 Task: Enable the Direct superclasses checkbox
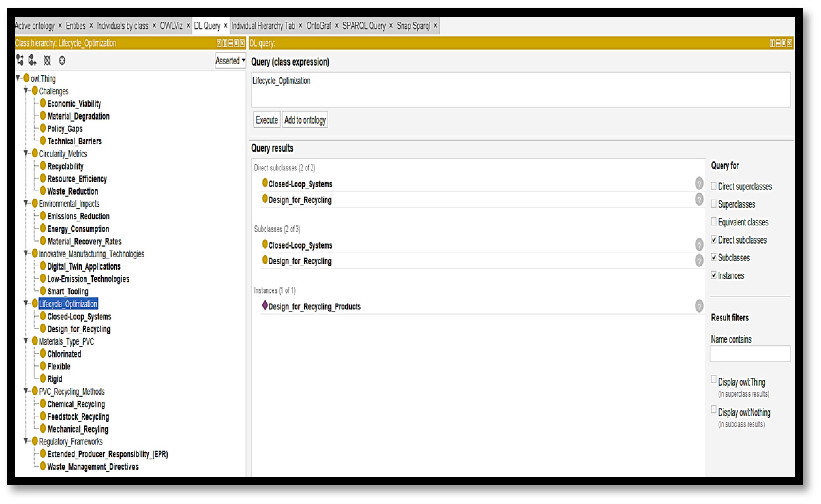click(x=714, y=186)
